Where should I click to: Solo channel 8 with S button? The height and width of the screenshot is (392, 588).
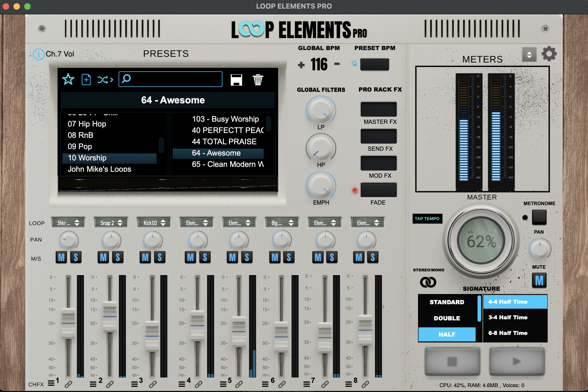point(373,257)
